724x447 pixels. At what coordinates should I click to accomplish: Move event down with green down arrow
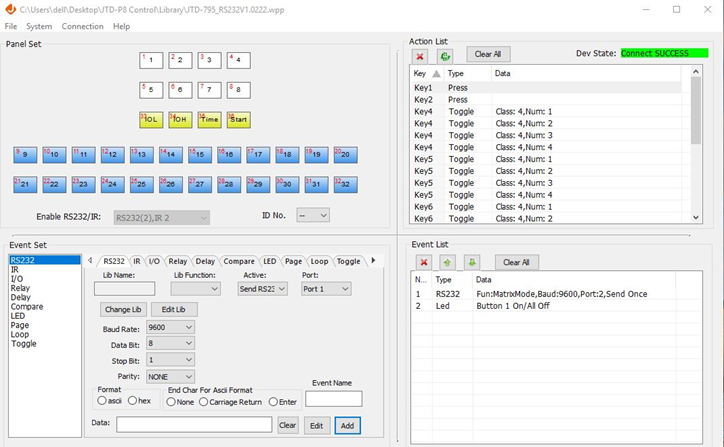coord(471,262)
